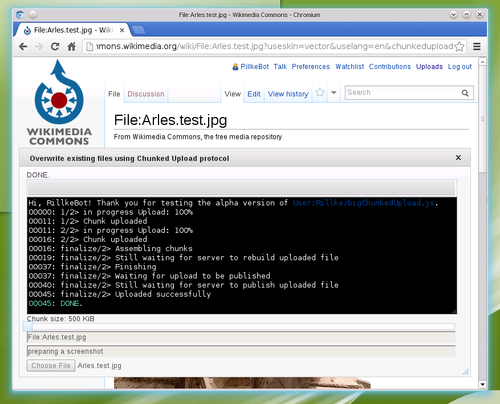Image resolution: width=500 pixels, height=404 pixels.
Task: Open Contributions link
Action: tap(390, 67)
